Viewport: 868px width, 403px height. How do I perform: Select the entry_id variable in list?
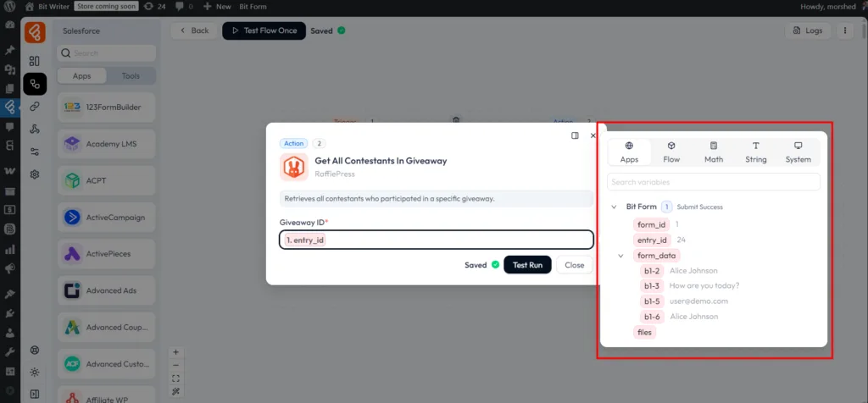(652, 240)
